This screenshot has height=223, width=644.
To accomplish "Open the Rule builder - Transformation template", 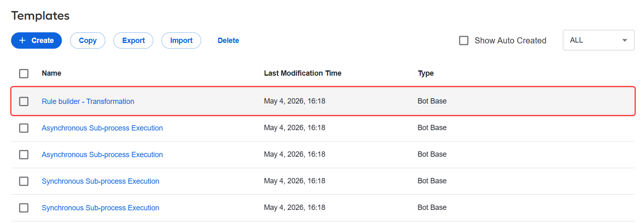I will point(88,101).
